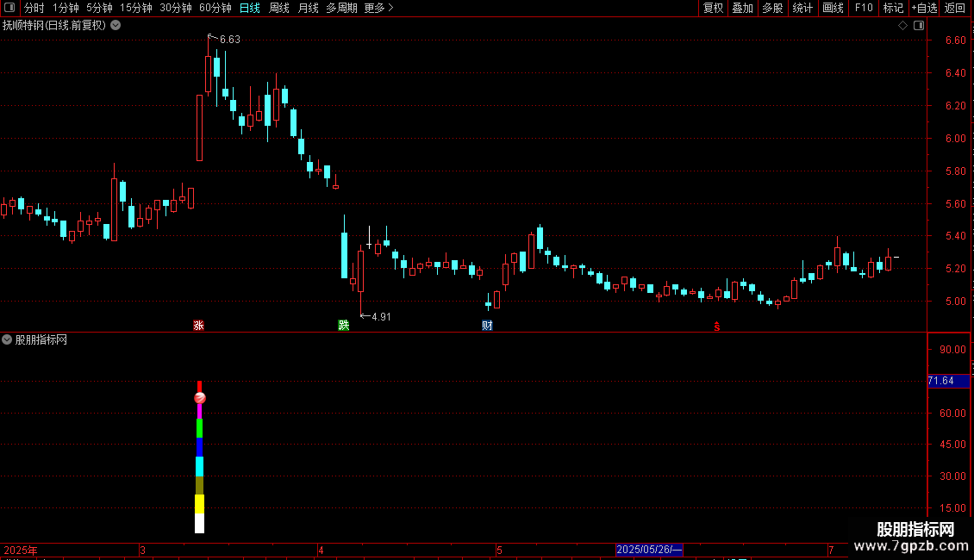This screenshot has width=974, height=560.
Task: Switch to 15分钟 period
Action: click(135, 8)
